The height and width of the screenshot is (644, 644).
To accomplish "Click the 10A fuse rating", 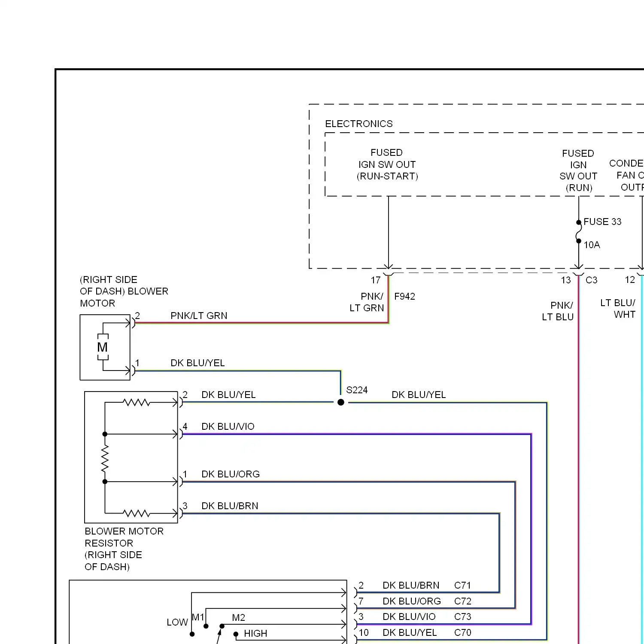I will (592, 245).
